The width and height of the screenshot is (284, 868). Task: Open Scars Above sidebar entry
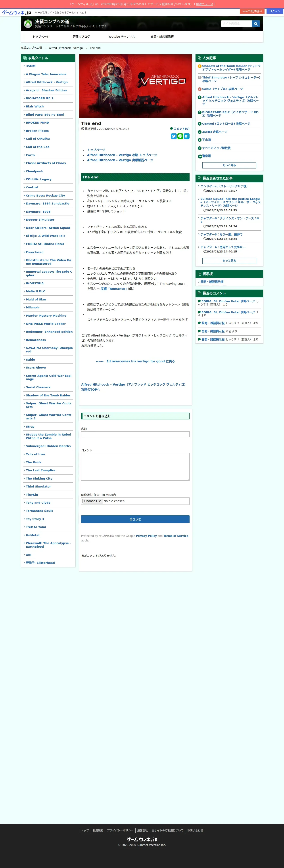(x=36, y=368)
